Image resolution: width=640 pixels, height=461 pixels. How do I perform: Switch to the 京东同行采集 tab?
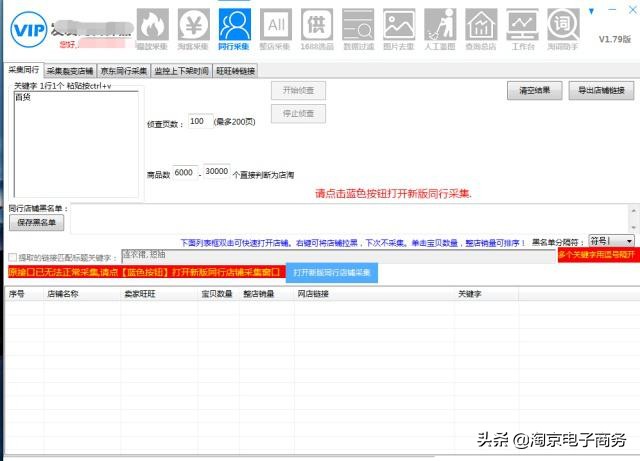coord(124,71)
